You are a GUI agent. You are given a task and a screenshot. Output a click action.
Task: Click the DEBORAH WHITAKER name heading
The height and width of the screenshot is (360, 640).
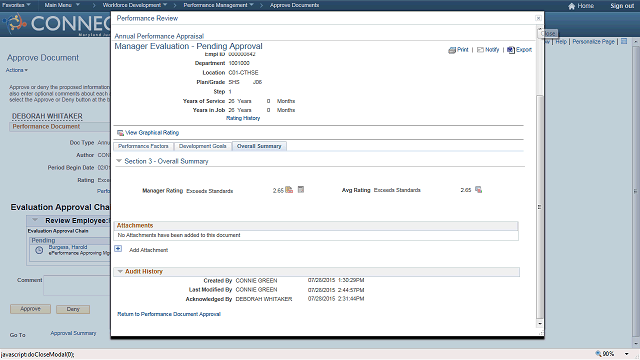pyautogui.click(x=47, y=116)
